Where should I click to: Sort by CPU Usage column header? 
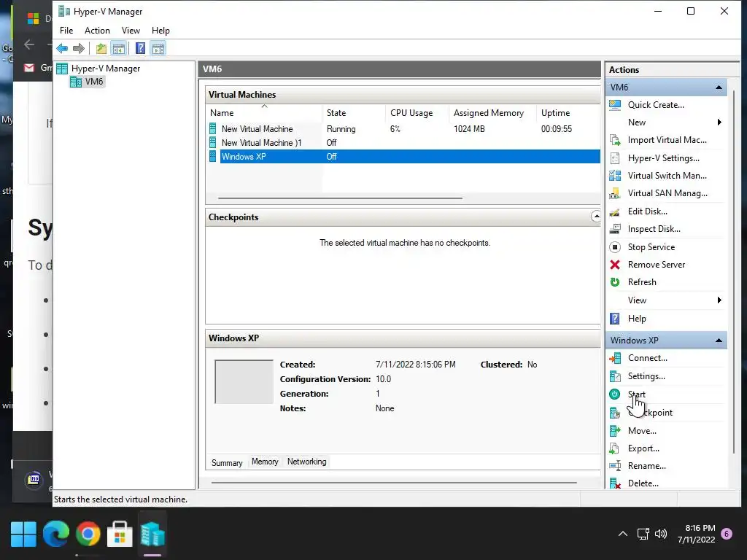417,113
